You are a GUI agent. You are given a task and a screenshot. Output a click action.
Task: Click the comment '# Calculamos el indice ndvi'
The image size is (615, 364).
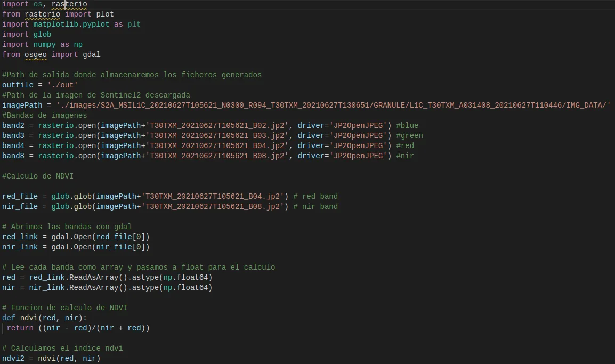point(62,349)
